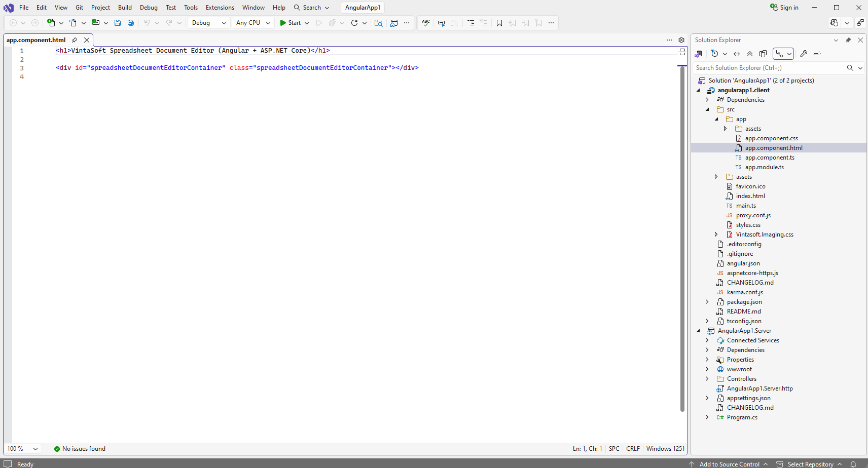Open editor settings gear icon
This screenshot has height=468, width=868.
[x=681, y=40]
